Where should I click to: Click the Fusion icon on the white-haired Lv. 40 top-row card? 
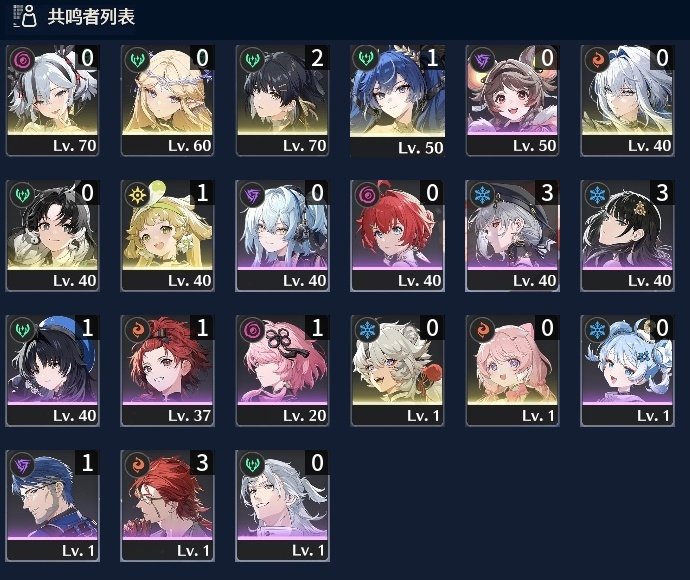597,59
